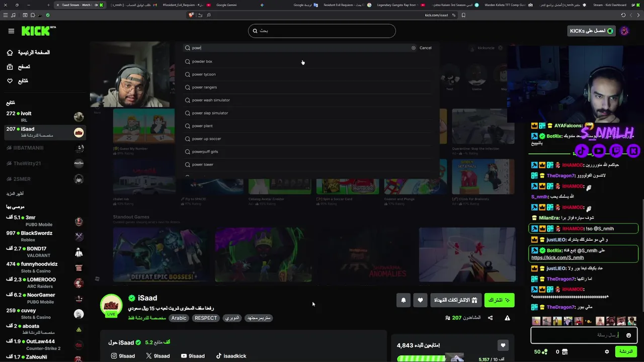Click the ستريمرمجتهد stream tag
Viewport: 644px width, 362px height.
259,318
